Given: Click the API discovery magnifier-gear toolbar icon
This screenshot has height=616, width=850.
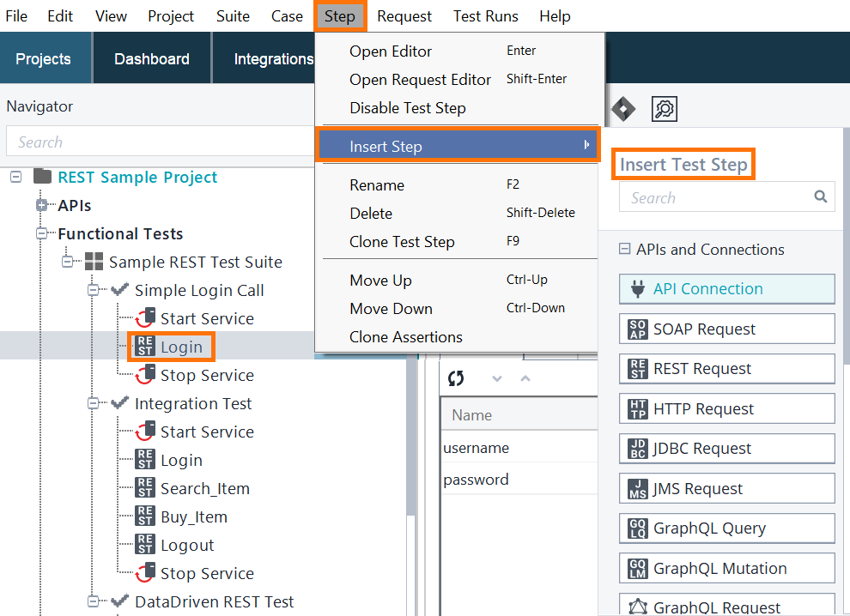Looking at the screenshot, I should (x=664, y=109).
